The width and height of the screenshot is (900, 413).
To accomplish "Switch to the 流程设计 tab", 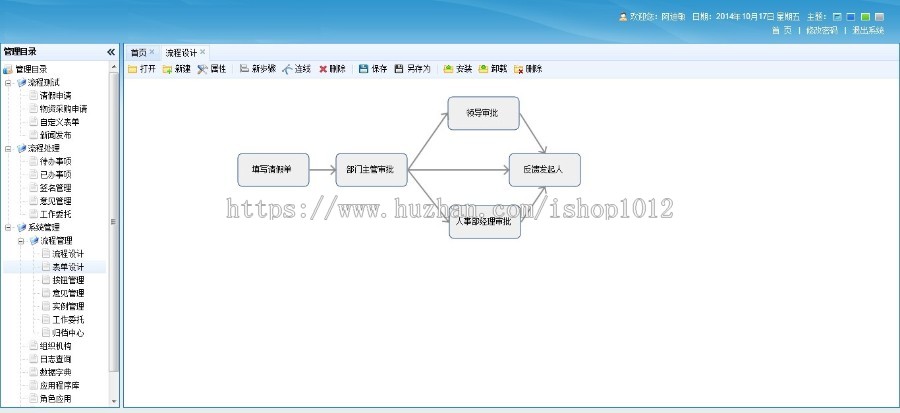I will pos(181,53).
